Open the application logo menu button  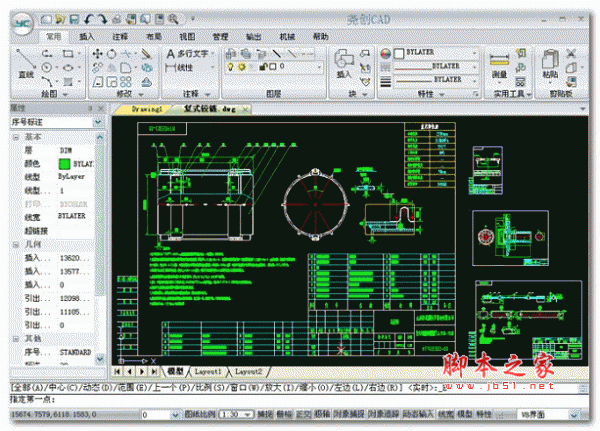pyautogui.click(x=21, y=23)
